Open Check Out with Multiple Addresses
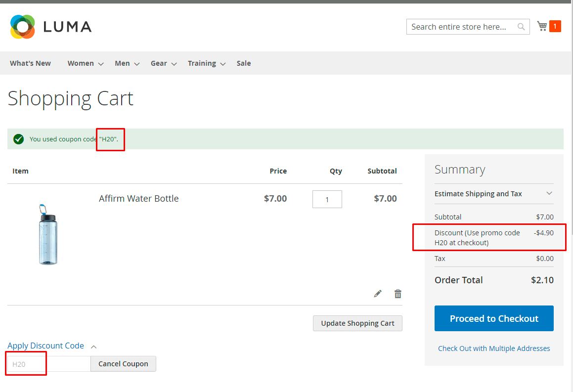 tap(494, 348)
